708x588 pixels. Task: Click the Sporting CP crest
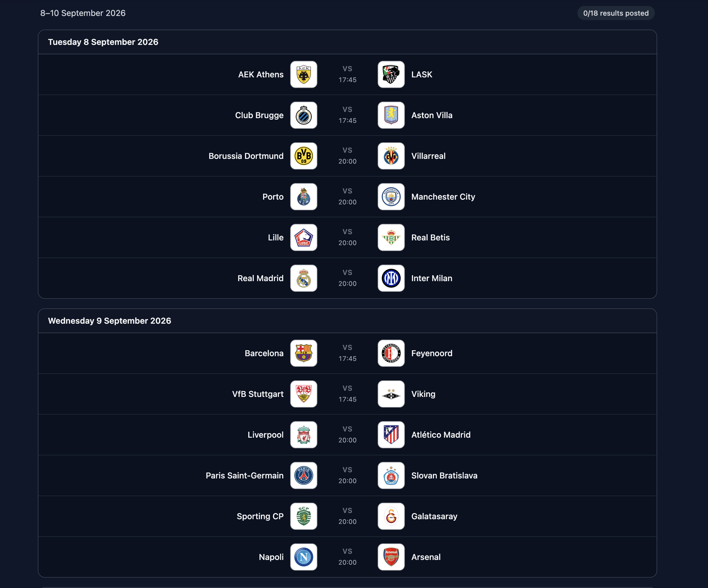pos(303,516)
